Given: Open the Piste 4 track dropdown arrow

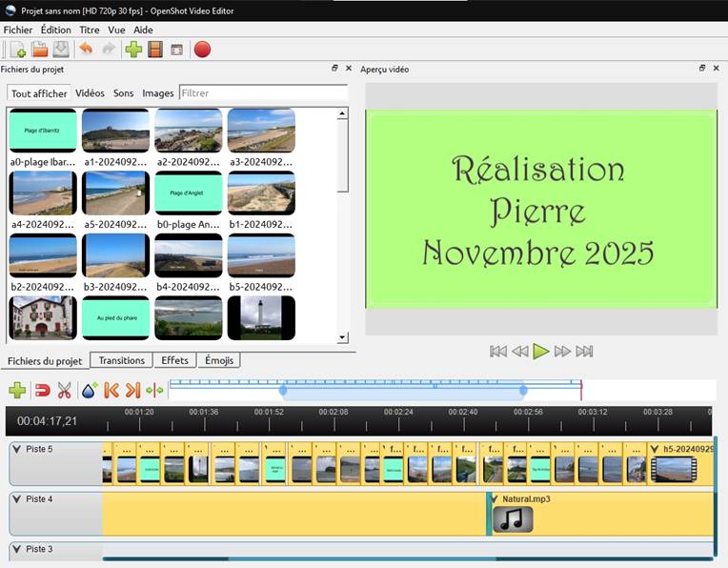Looking at the screenshot, I should click(x=16, y=498).
